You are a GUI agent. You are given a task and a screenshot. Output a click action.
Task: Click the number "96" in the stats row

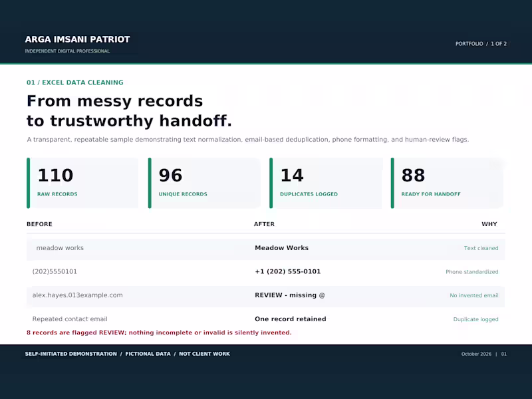click(170, 175)
